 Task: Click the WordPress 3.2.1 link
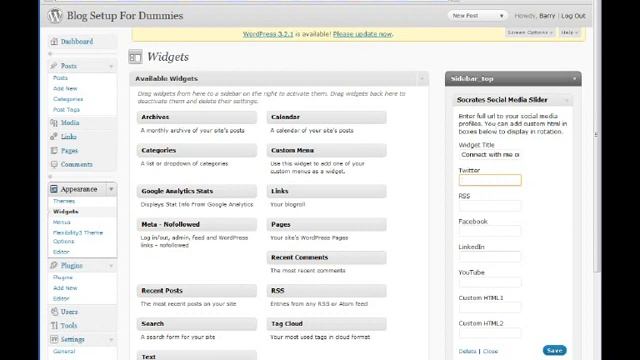(x=268, y=34)
